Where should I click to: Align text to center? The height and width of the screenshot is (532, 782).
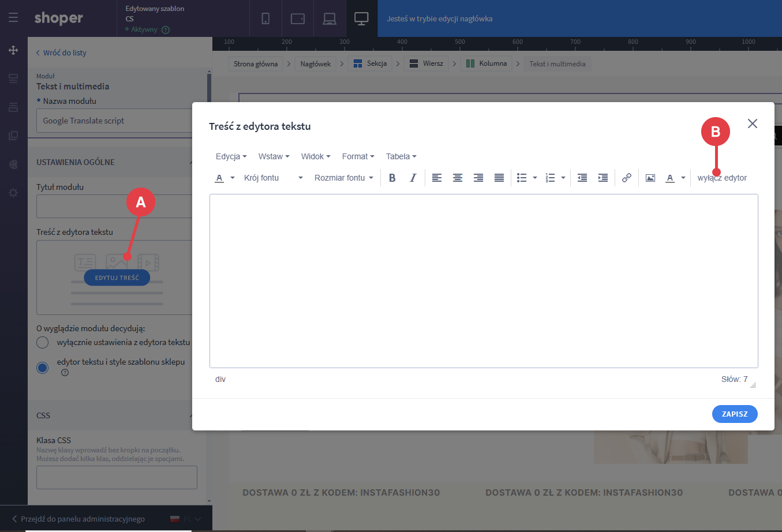458,178
